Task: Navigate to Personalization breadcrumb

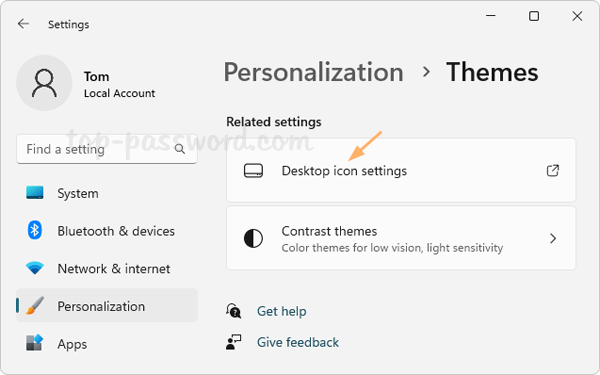Action: (x=314, y=72)
